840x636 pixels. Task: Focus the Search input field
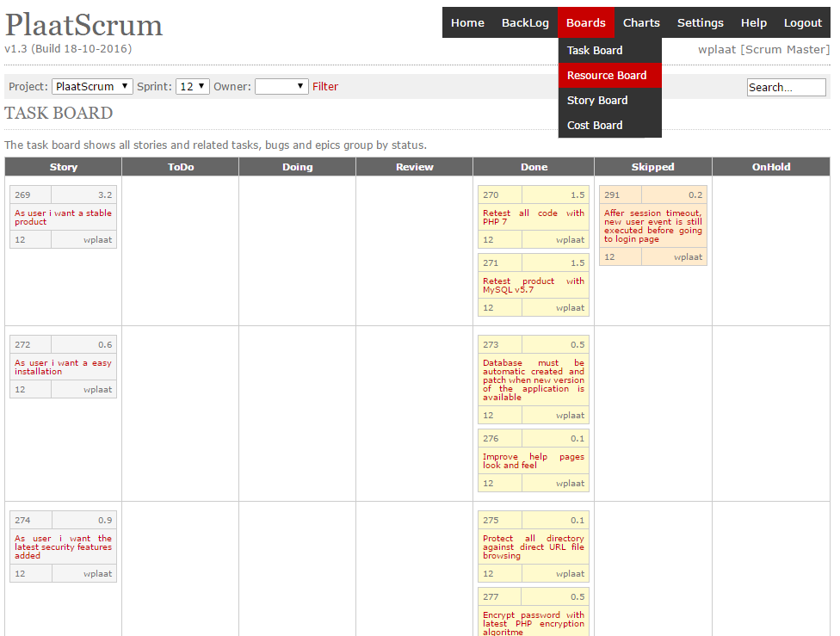click(787, 87)
